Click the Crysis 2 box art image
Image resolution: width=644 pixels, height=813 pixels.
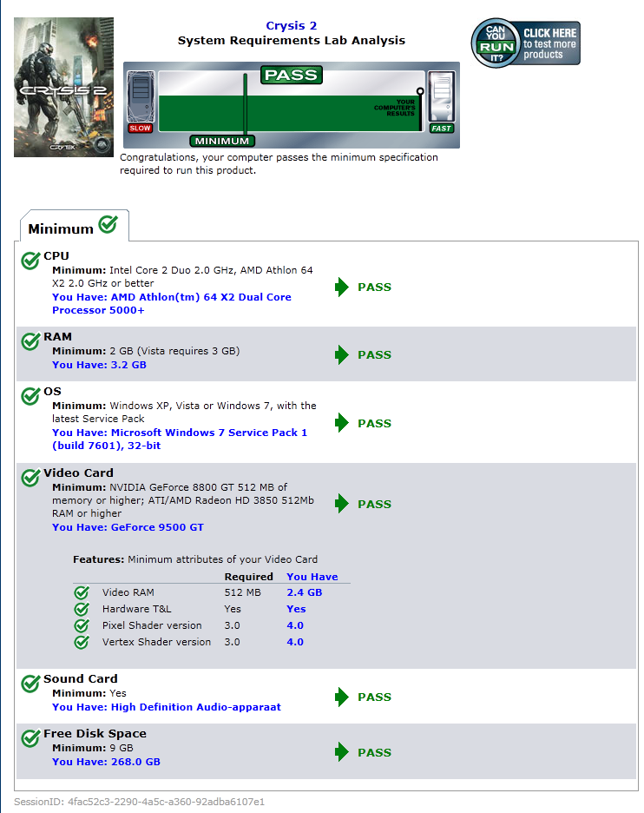coord(63,87)
